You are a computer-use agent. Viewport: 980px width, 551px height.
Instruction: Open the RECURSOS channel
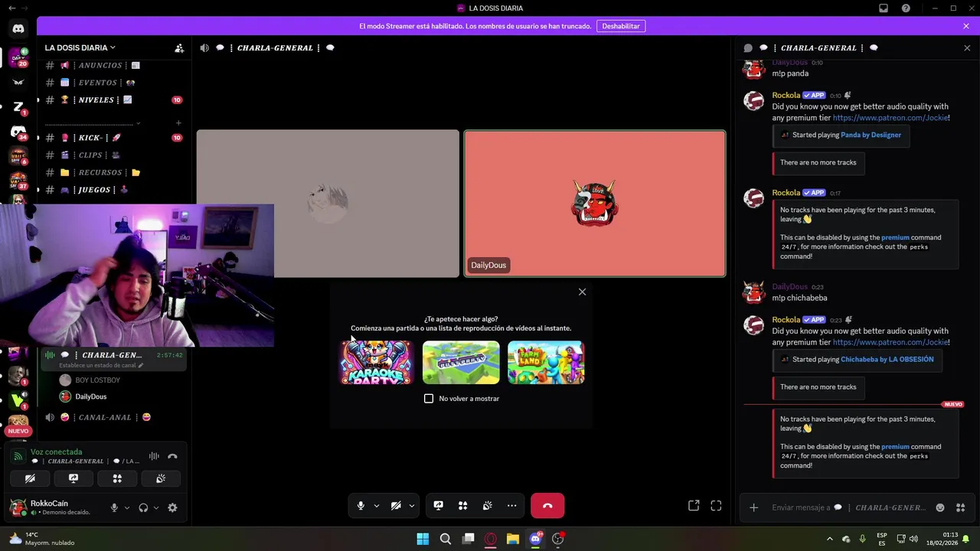click(x=113, y=173)
